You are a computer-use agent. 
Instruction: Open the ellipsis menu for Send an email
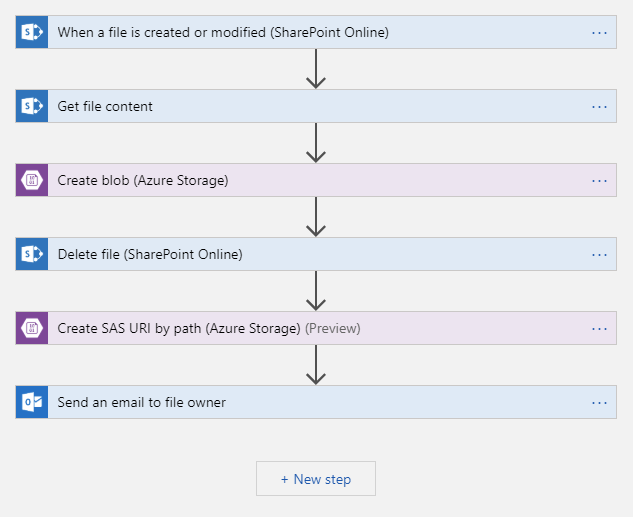tap(599, 403)
